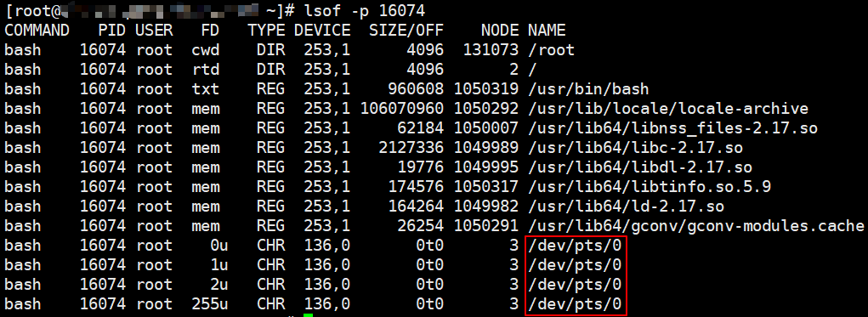Click the '0u' file descriptor
This screenshot has height=317, width=868.
click(x=220, y=246)
